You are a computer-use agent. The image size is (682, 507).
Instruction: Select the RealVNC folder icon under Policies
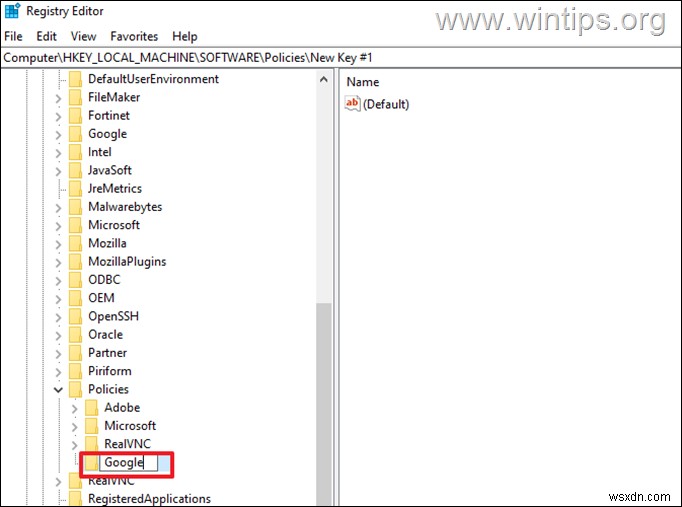coord(91,444)
